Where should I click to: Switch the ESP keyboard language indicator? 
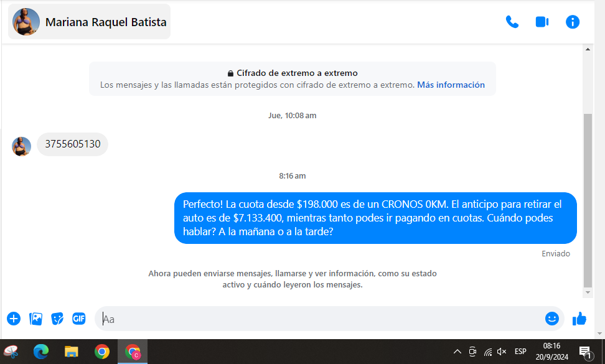[x=520, y=352]
